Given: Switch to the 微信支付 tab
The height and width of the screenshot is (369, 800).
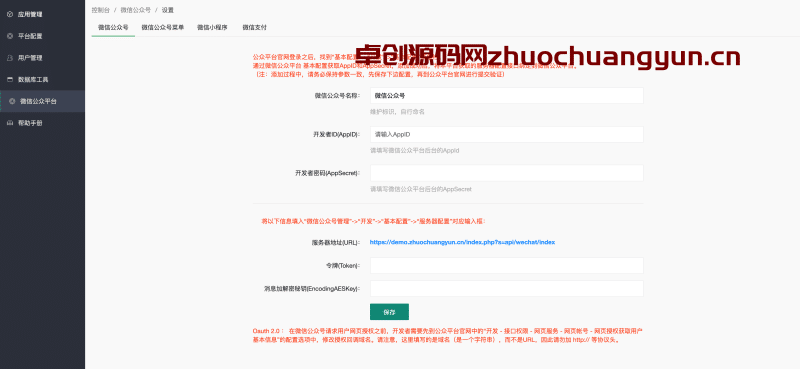Looking at the screenshot, I should click(254, 28).
